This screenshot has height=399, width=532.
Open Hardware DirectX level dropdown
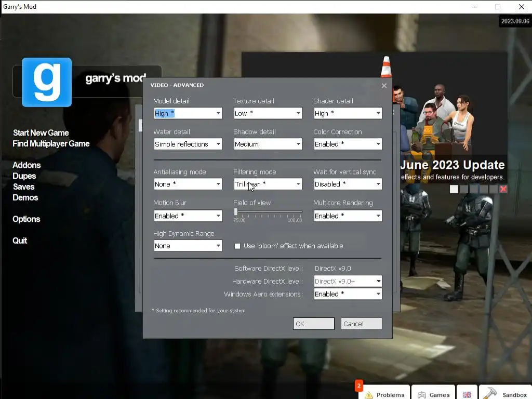348,281
